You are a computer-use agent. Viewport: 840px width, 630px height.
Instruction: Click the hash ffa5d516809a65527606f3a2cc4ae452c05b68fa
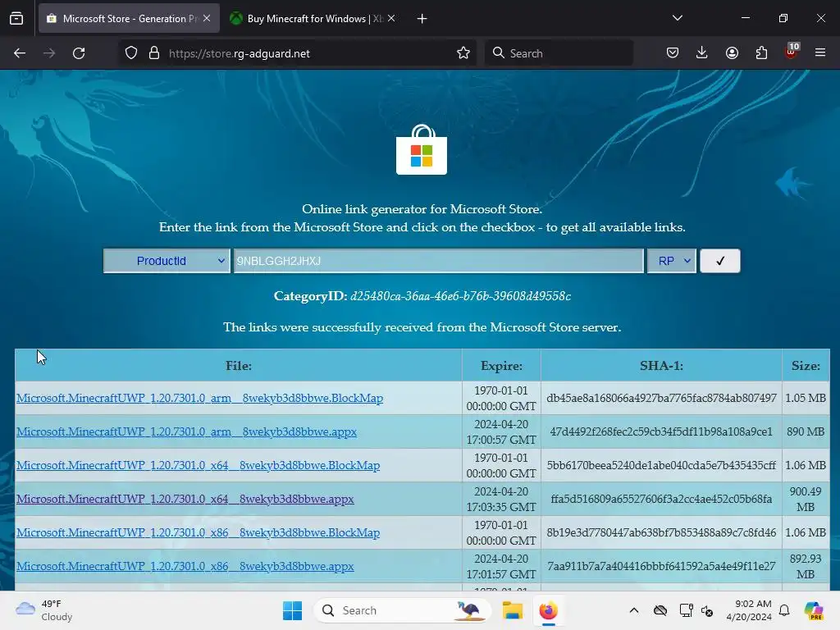(662, 499)
